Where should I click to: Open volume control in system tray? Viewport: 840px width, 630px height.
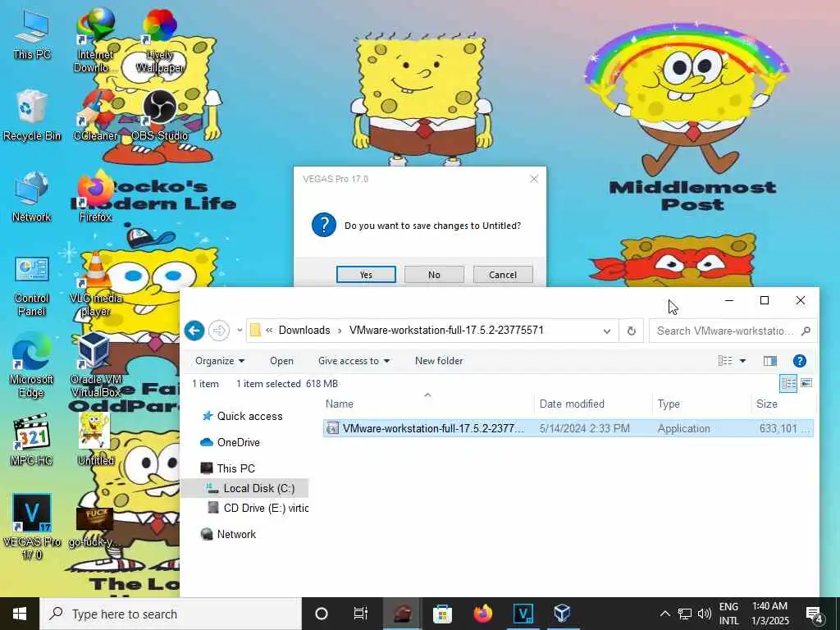705,614
